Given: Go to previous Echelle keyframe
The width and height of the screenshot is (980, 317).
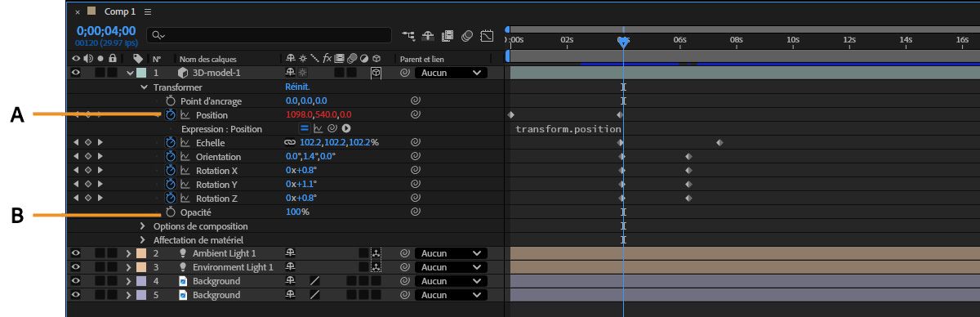Looking at the screenshot, I should tap(76, 143).
